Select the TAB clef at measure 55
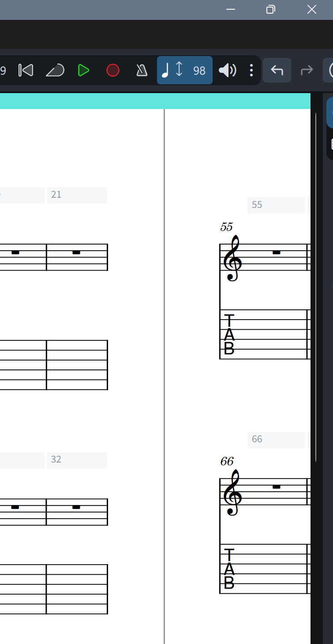The image size is (333, 644). (x=229, y=335)
